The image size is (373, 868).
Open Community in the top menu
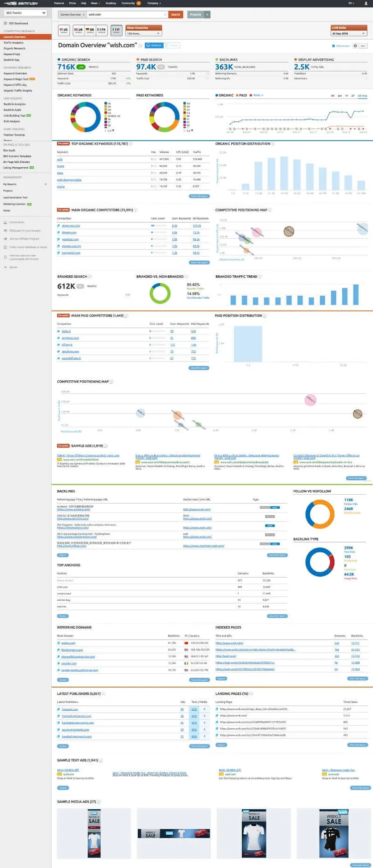[x=131, y=3]
